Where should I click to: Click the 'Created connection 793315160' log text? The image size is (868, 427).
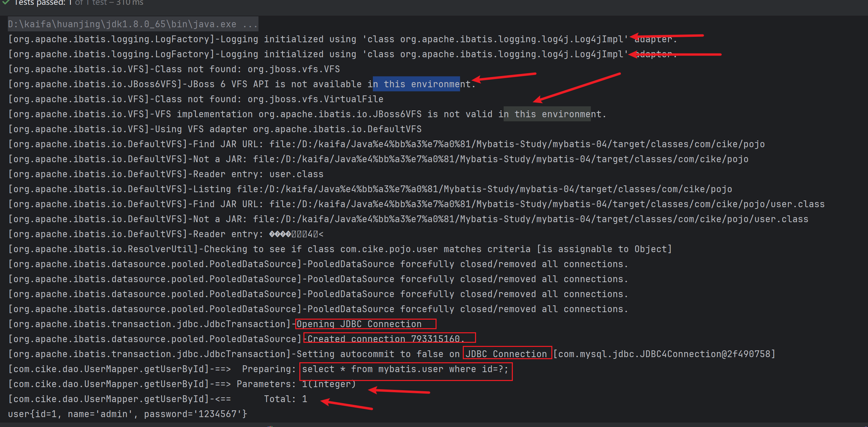(385, 339)
